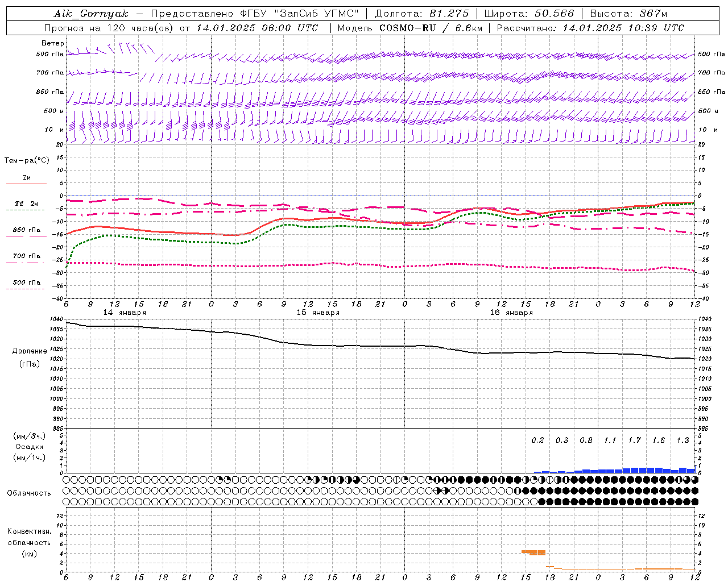Click '850 гПа' in the temperature legend
The width and height of the screenshot is (728, 582).
pos(27,230)
